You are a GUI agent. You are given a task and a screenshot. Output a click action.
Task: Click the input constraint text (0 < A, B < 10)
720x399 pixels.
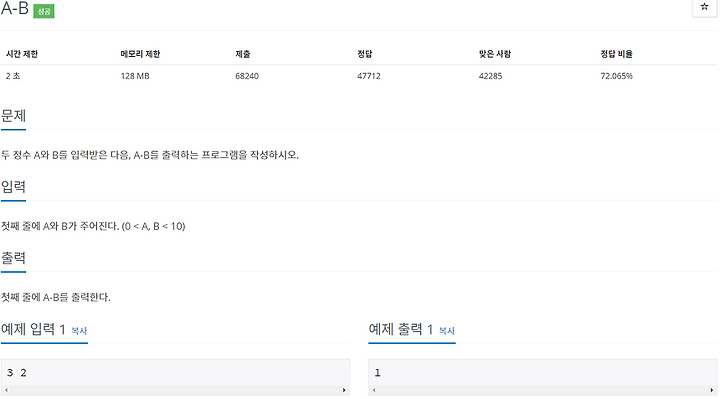click(x=153, y=226)
